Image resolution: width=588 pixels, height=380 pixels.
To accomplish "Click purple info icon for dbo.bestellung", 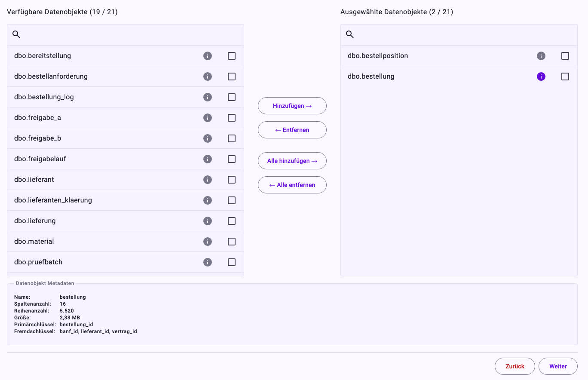I will coord(541,77).
